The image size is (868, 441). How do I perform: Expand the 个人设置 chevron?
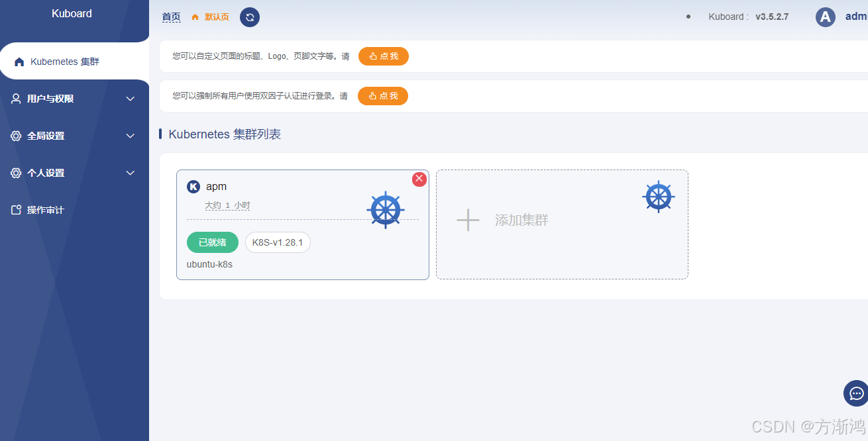pos(131,173)
